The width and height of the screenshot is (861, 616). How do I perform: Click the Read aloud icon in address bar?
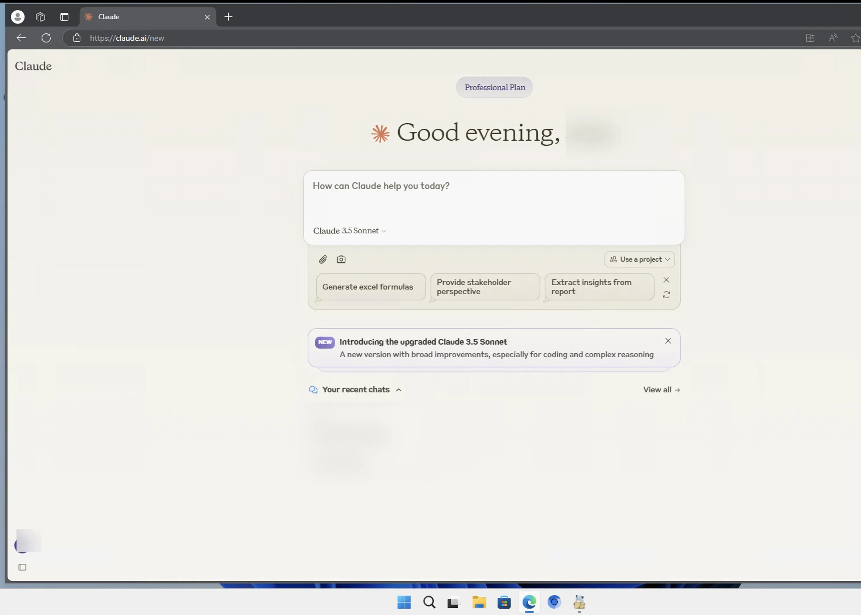(833, 38)
